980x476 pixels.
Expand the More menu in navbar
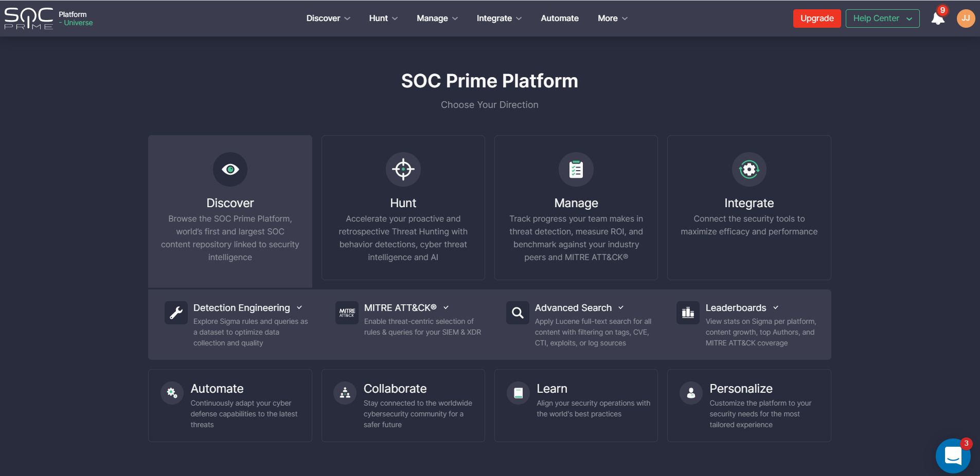613,19
